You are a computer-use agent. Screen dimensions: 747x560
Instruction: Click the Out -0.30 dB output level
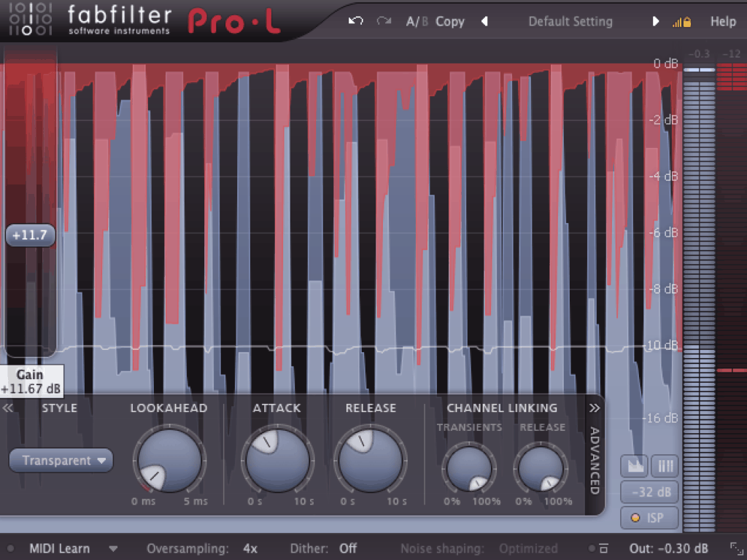(668, 548)
